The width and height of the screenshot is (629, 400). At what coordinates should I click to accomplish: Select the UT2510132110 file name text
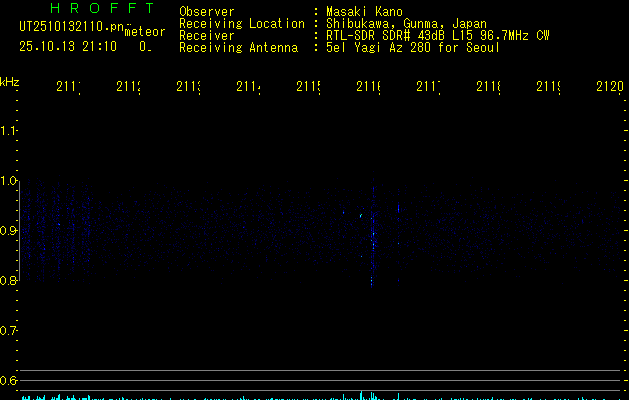click(x=72, y=27)
